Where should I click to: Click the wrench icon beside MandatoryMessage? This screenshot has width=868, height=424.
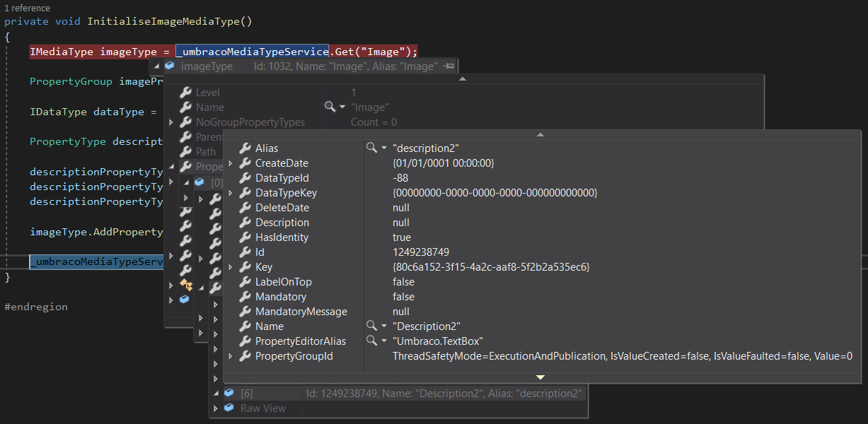245,312
